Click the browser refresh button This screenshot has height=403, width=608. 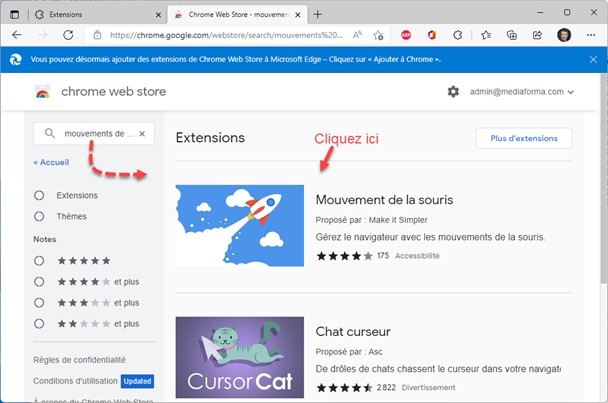click(68, 34)
